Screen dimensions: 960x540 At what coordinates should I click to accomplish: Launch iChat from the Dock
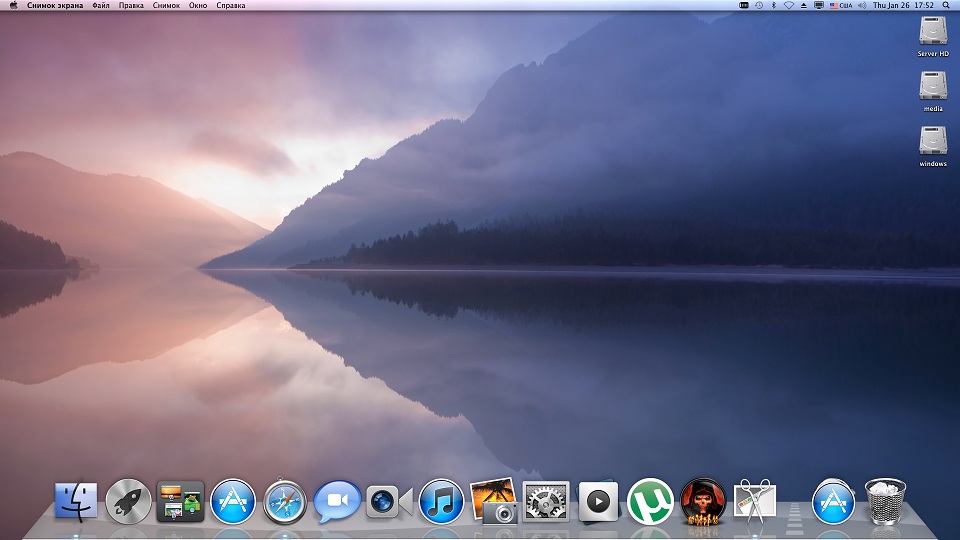coord(337,501)
